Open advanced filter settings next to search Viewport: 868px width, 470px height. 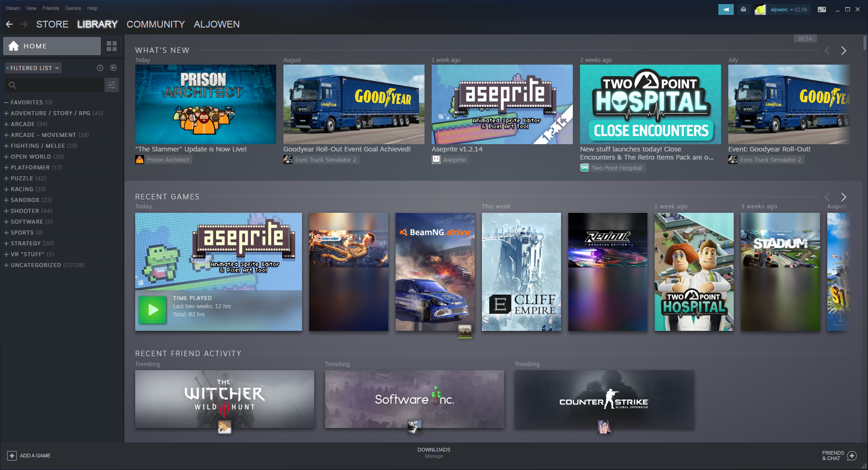tap(112, 85)
